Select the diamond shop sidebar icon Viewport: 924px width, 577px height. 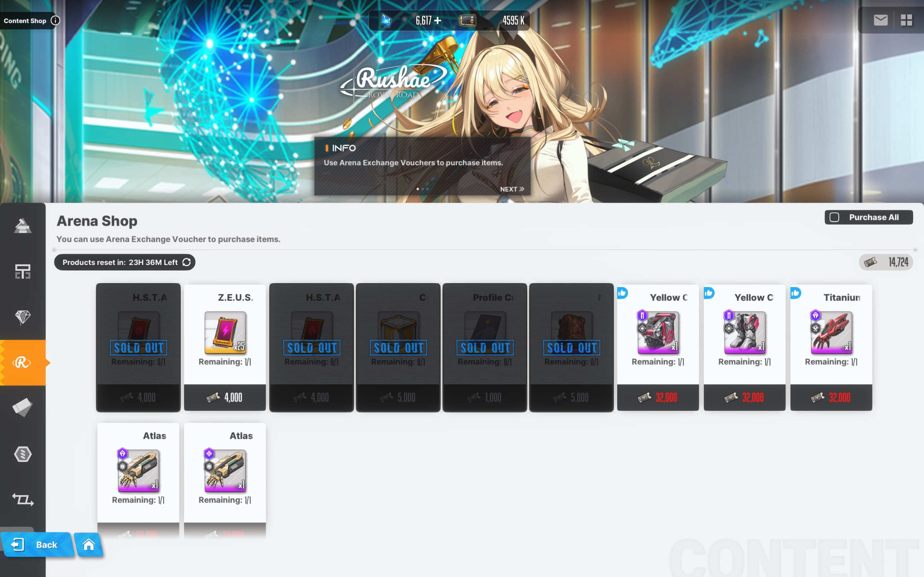(x=22, y=317)
